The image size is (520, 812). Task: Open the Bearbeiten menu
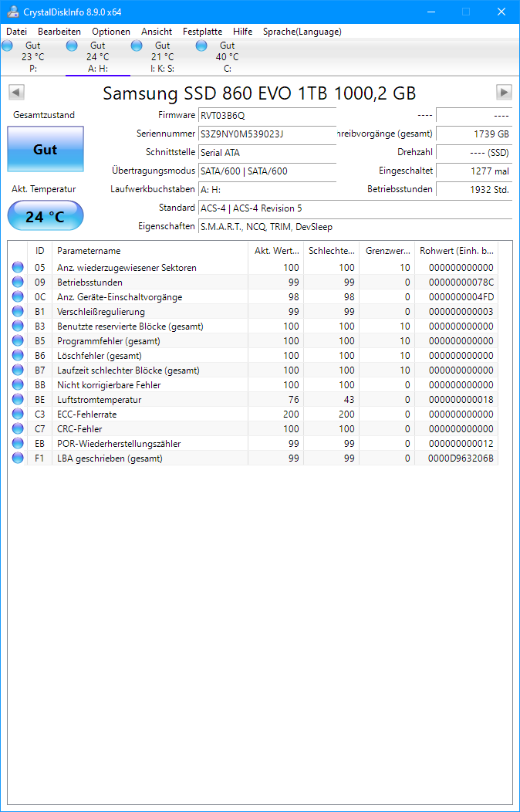click(x=59, y=32)
